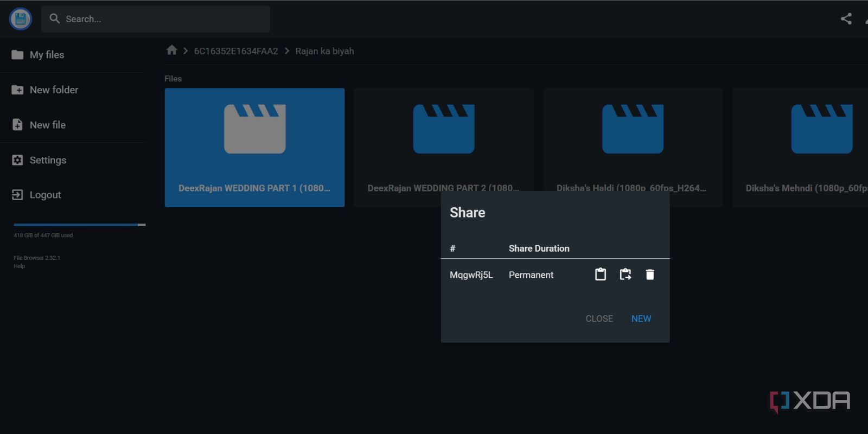Click the chevron after the home breadcrumb
Image resolution: width=868 pixels, height=434 pixels.
(x=186, y=51)
